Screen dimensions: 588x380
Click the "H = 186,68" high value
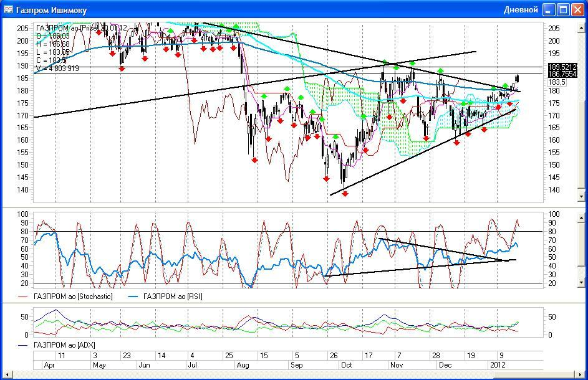(x=53, y=44)
